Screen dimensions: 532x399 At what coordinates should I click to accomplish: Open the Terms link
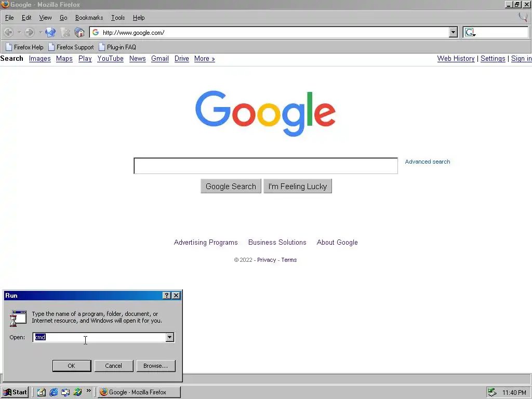tap(289, 260)
